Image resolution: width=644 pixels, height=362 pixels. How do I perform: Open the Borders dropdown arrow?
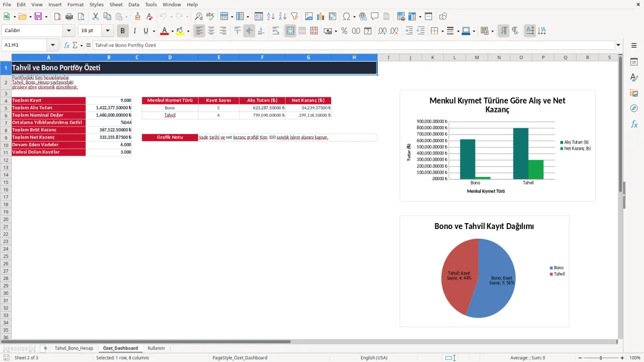[442, 31]
